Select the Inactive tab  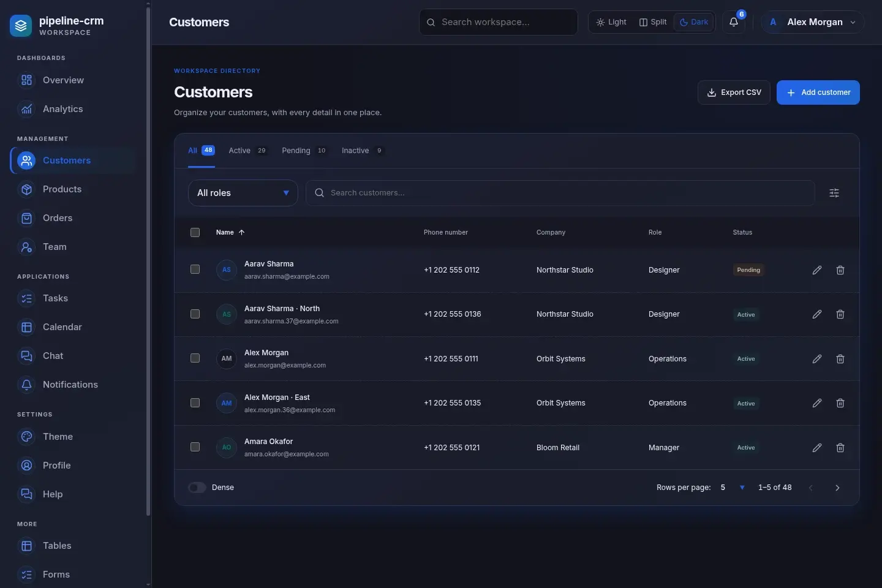363,151
